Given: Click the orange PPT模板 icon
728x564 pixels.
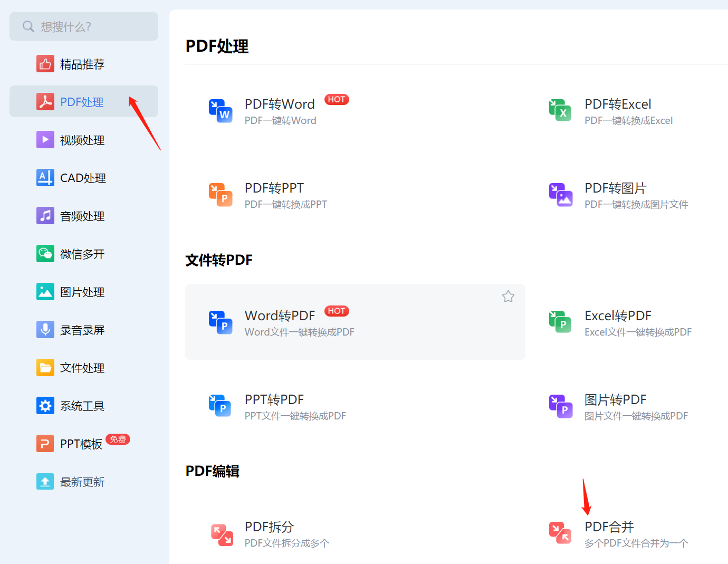Looking at the screenshot, I should click(45, 444).
